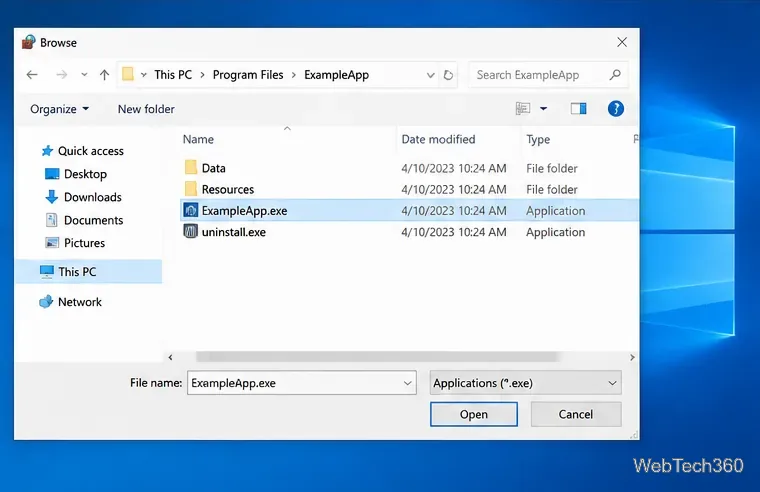Open the help button
The image size is (760, 492).
(x=616, y=109)
